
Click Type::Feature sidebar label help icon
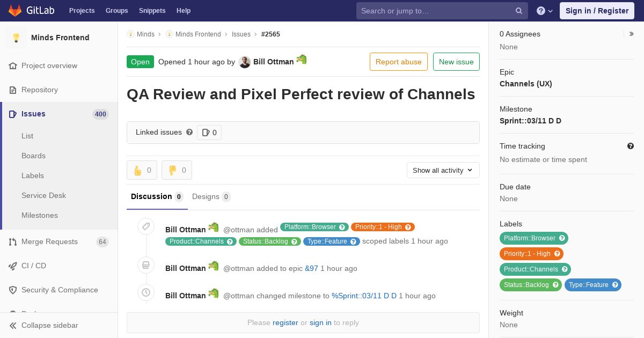[x=615, y=285]
